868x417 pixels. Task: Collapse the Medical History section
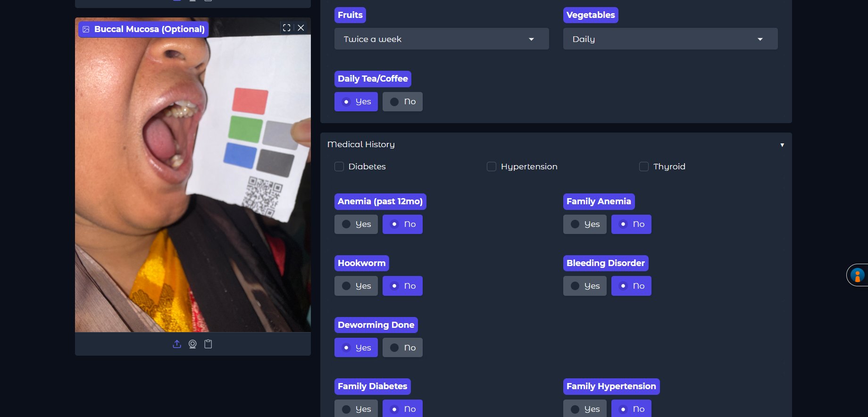tap(782, 145)
